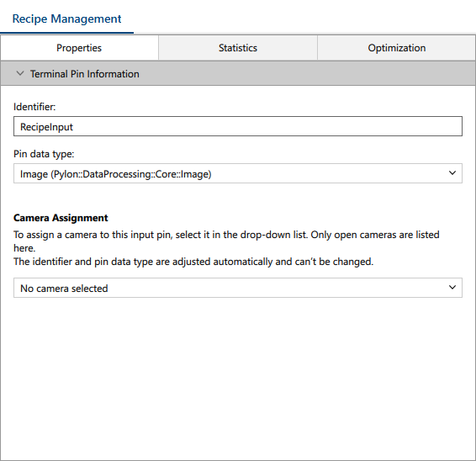Click the Identifier field containing RecipeInput

[238, 126]
